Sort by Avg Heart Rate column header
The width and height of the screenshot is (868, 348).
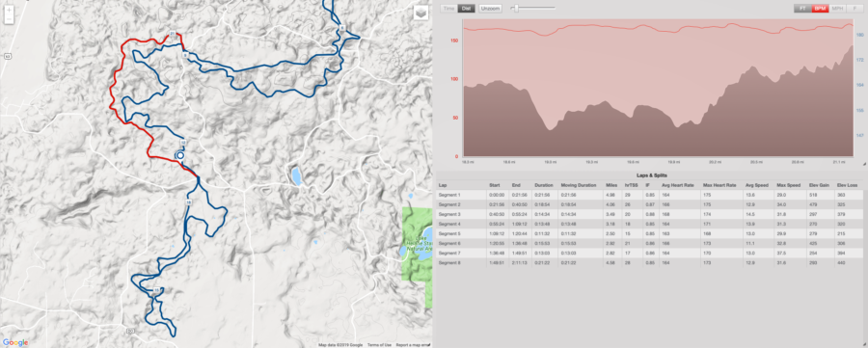pos(678,185)
